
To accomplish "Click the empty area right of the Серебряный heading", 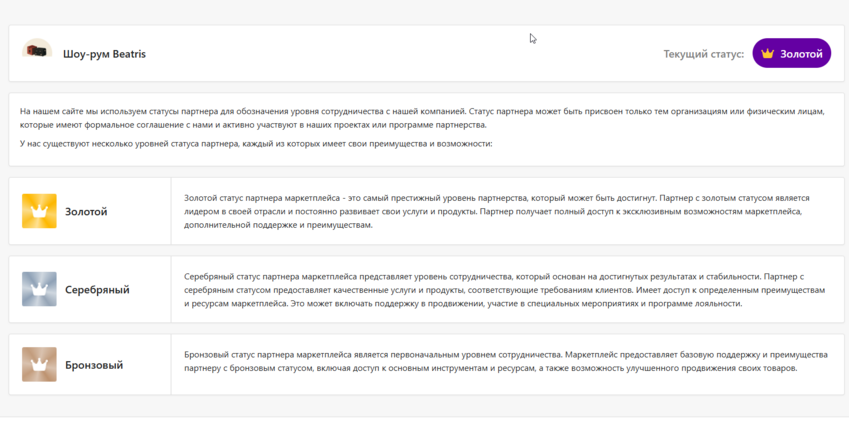I will [x=150, y=290].
